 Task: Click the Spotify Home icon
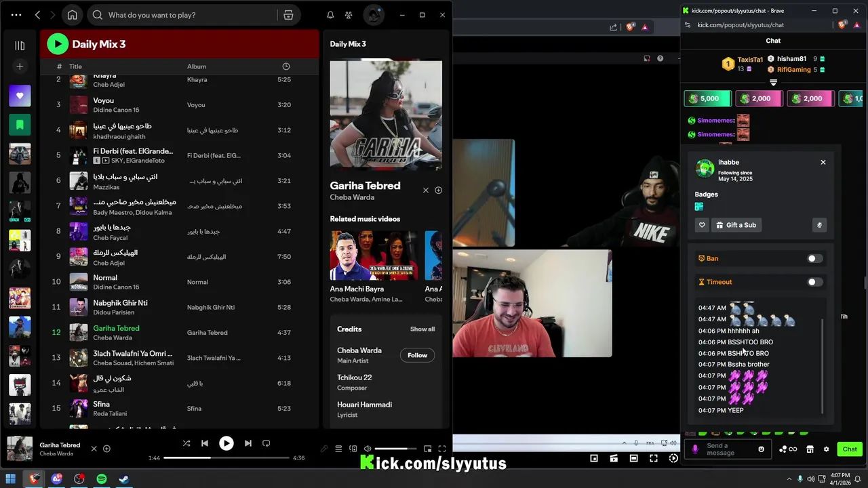(x=73, y=15)
